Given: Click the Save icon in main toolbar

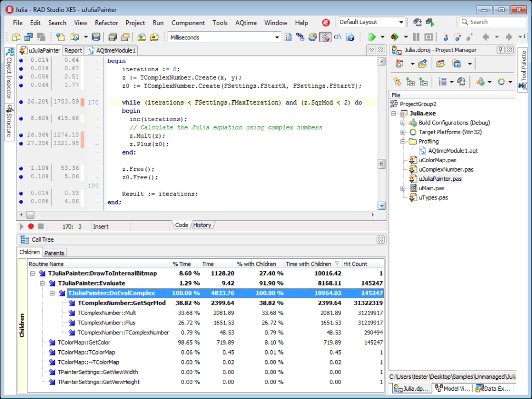Looking at the screenshot, I should [96, 37].
